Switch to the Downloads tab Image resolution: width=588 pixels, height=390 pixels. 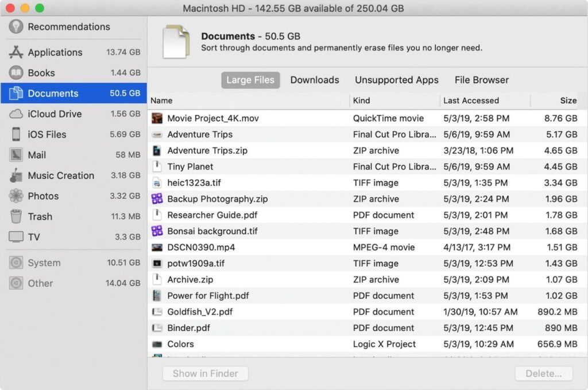tap(314, 80)
